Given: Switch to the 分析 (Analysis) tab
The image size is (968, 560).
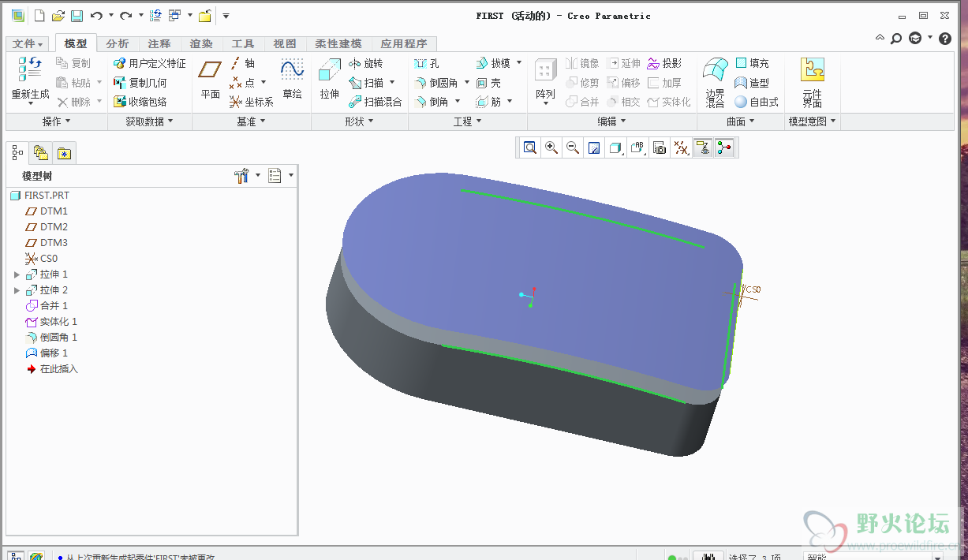Looking at the screenshot, I should point(118,44).
